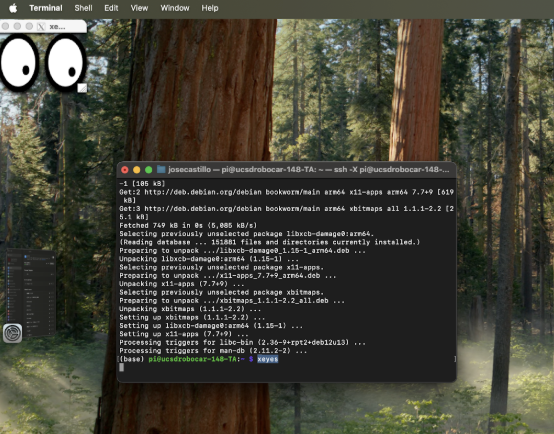Click the 'Setting up x11-apps (7.7+9)' line
Image resolution: width=554 pixels, height=434 pixels.
point(184,334)
